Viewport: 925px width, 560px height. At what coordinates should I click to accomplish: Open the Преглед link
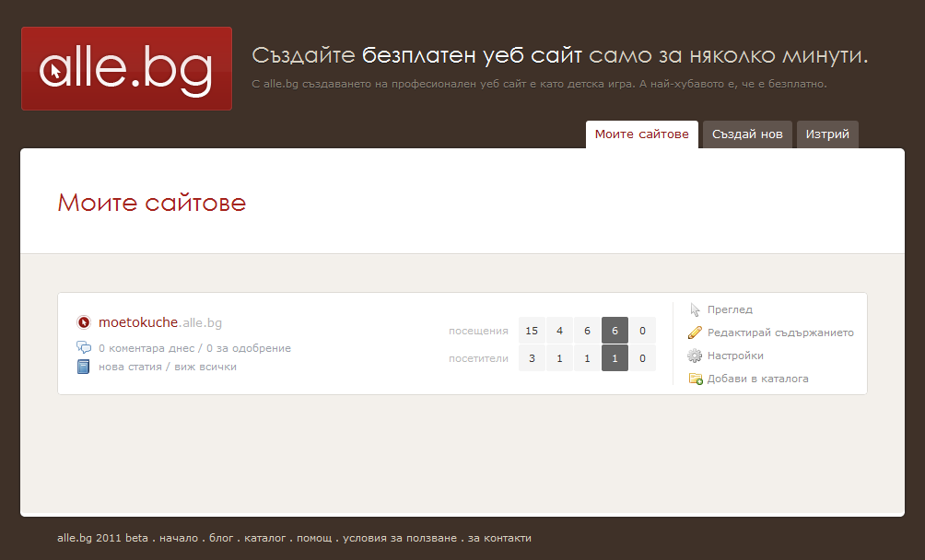[x=730, y=309]
